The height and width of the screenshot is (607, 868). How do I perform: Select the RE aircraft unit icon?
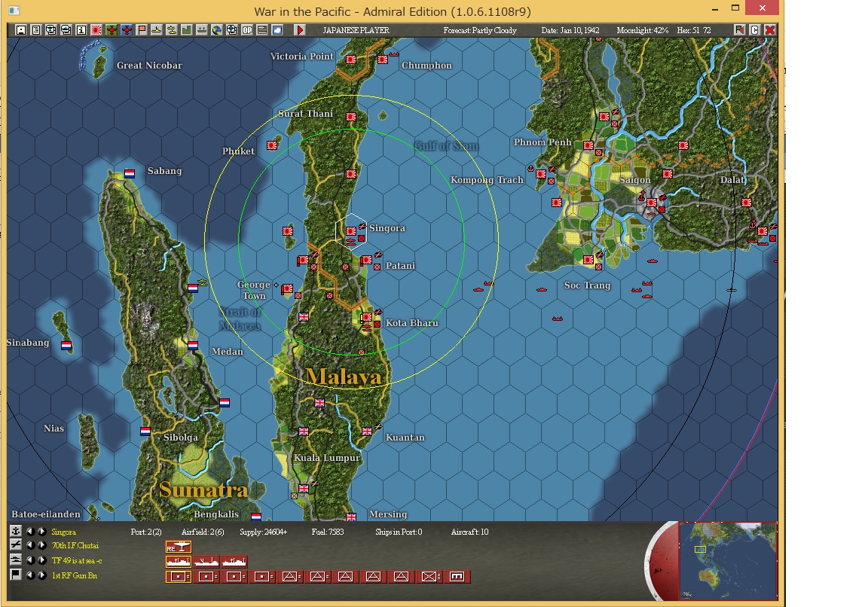(x=179, y=548)
